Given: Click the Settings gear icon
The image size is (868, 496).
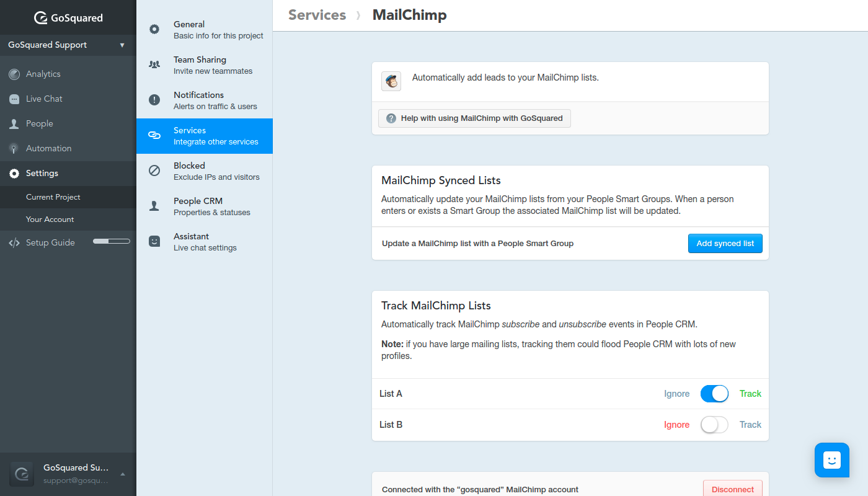Looking at the screenshot, I should (x=14, y=174).
